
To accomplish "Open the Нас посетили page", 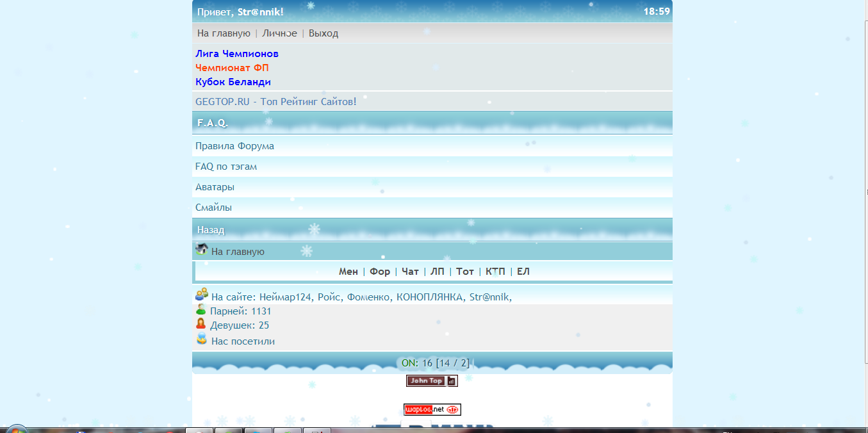I will click(x=243, y=341).
